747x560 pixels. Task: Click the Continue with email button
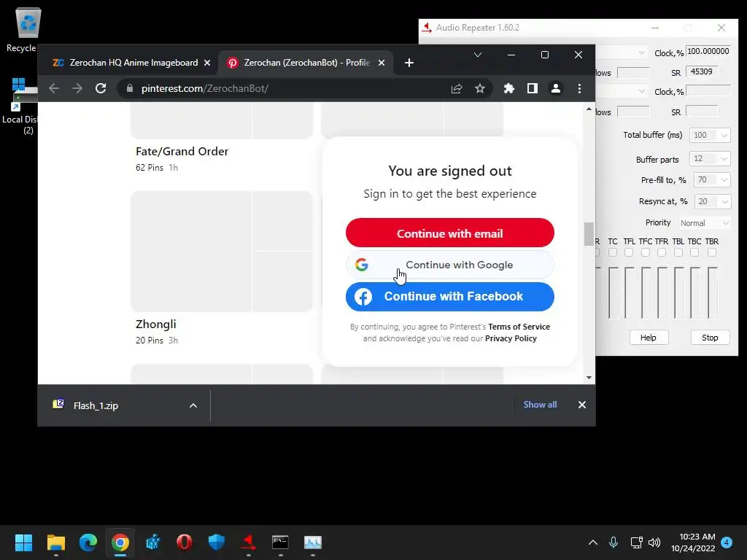(x=449, y=233)
